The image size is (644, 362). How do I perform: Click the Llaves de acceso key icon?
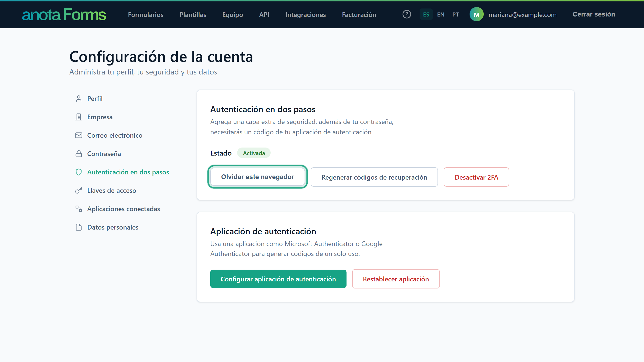(79, 190)
